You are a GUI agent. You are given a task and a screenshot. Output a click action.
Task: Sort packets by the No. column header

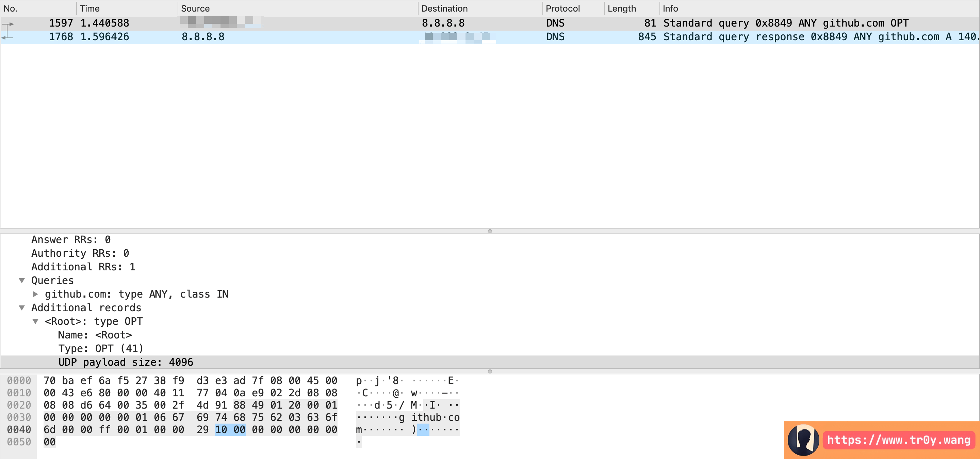tap(11, 9)
